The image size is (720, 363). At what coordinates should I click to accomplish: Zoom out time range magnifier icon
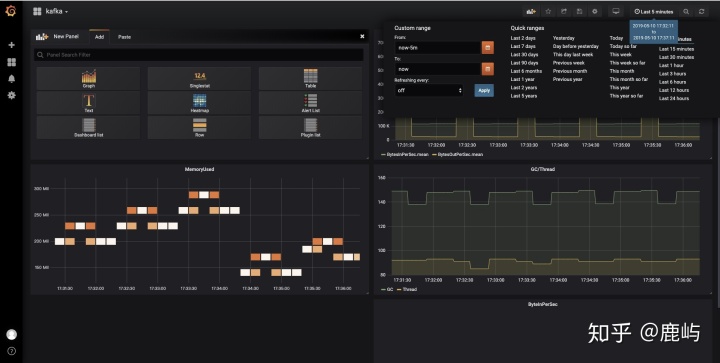686,12
